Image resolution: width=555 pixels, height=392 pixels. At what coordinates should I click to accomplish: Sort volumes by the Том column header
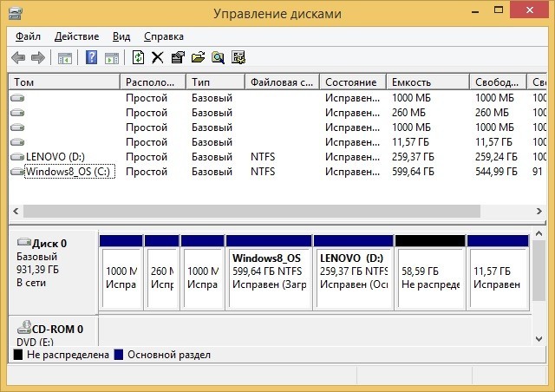63,82
